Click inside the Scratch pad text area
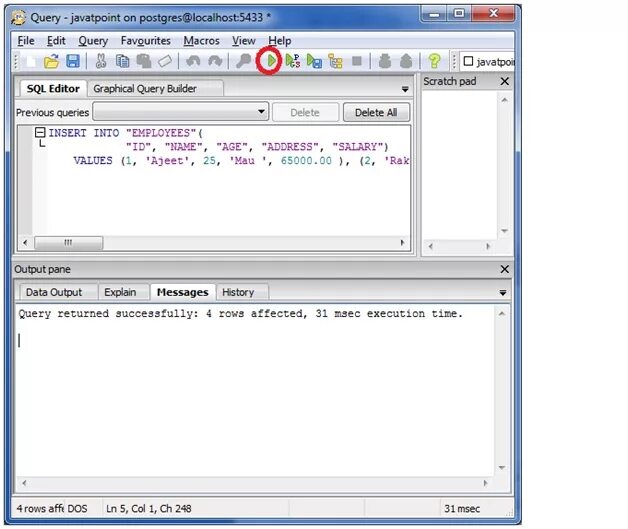This screenshot has width=628, height=529. coord(459,164)
